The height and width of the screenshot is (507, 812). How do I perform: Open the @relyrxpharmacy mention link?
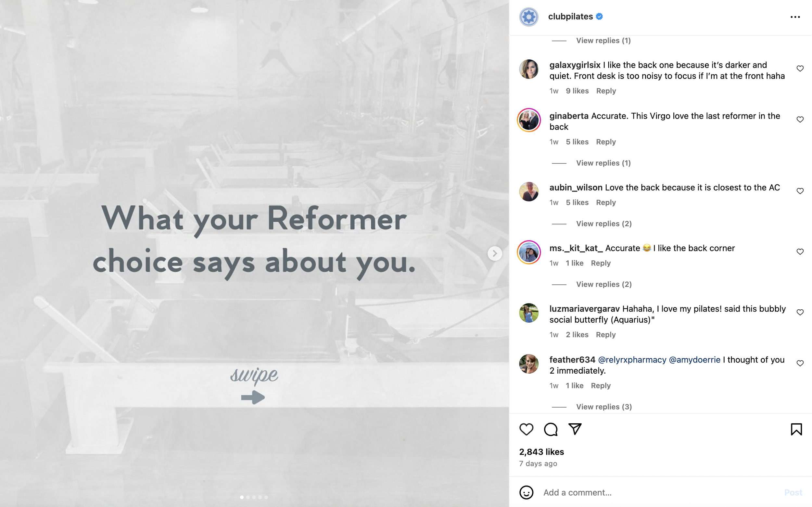tap(632, 360)
